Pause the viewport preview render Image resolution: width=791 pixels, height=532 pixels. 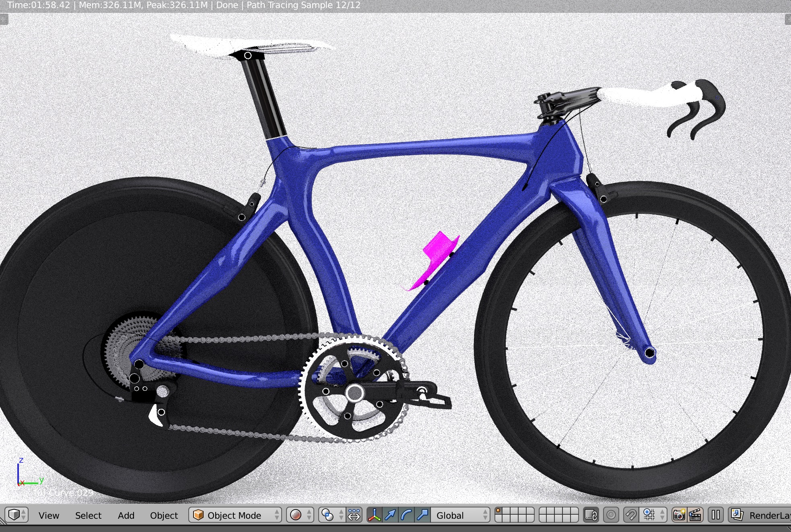715,515
